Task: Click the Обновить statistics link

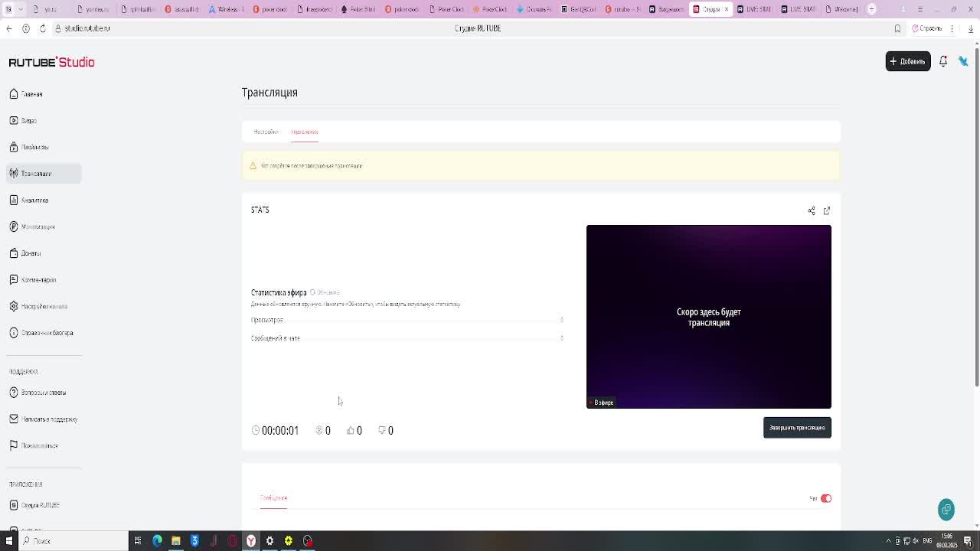Action: tap(325, 292)
